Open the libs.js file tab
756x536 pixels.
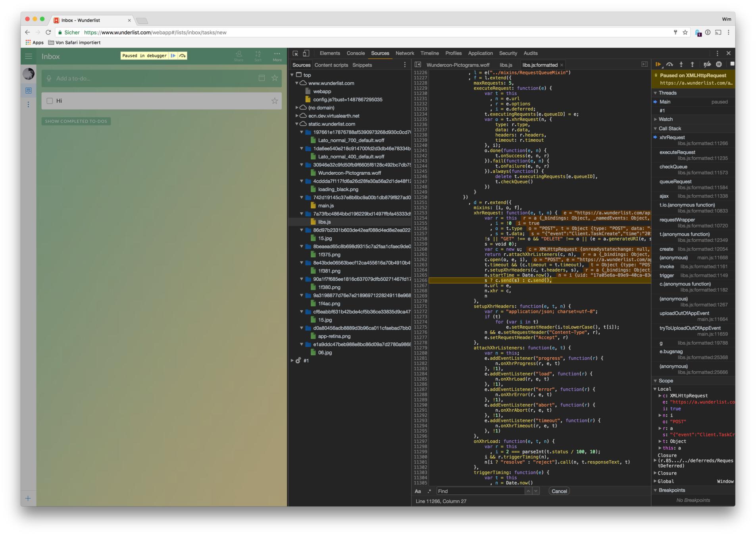pos(506,65)
